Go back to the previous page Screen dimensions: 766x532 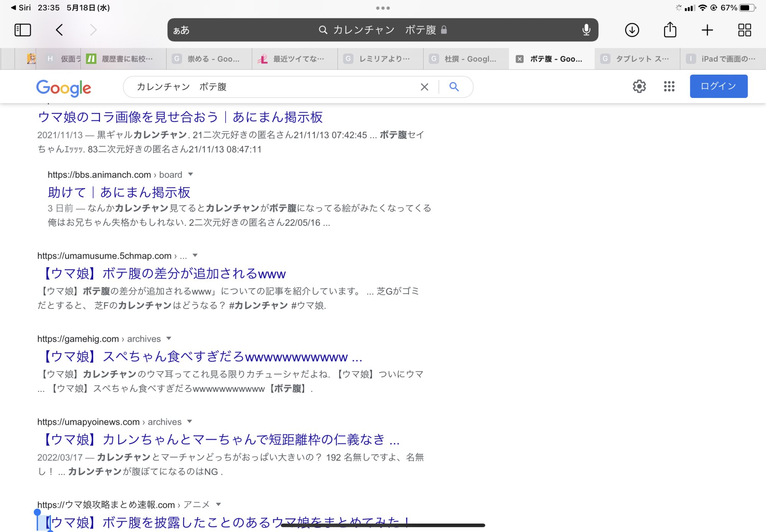59,30
